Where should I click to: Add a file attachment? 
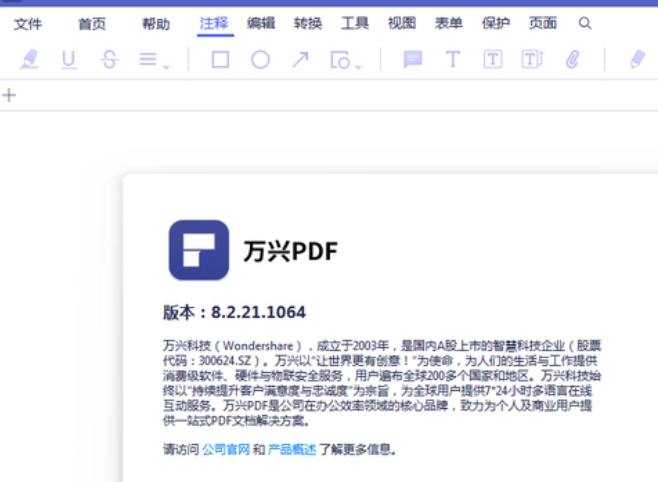point(572,60)
